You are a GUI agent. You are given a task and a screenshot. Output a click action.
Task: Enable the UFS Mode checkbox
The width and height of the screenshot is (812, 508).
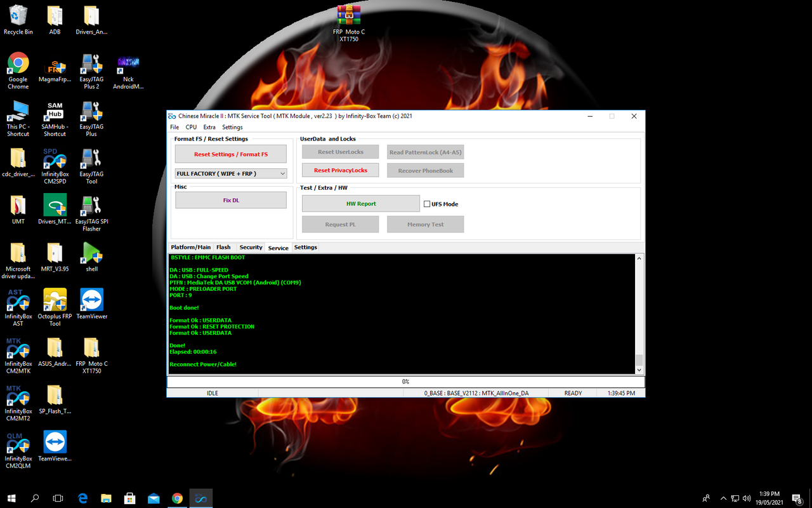coord(427,204)
